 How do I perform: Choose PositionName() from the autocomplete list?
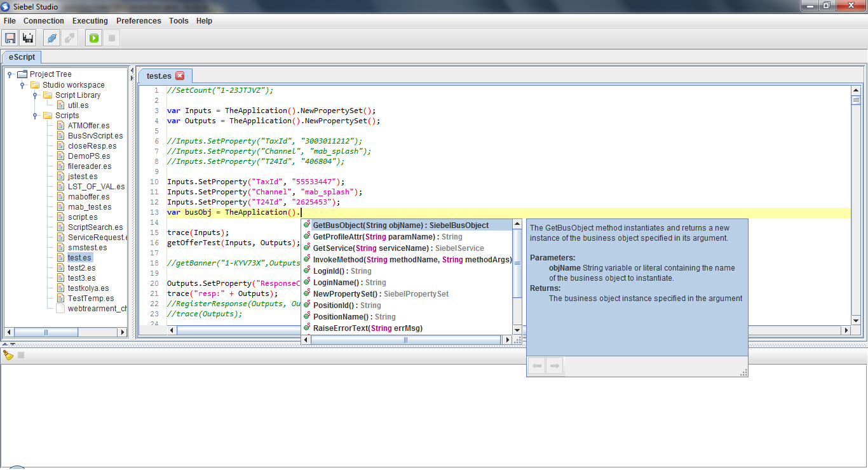[407, 316]
